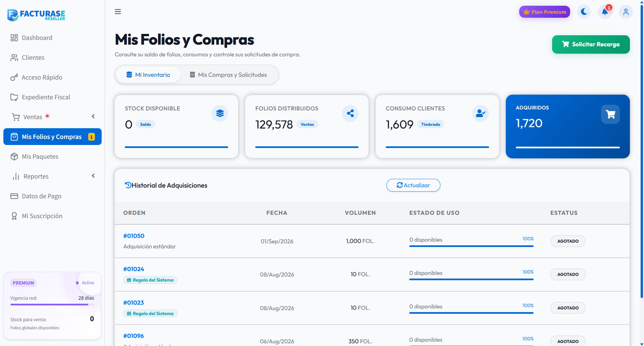Open order #01050 link

[134, 236]
